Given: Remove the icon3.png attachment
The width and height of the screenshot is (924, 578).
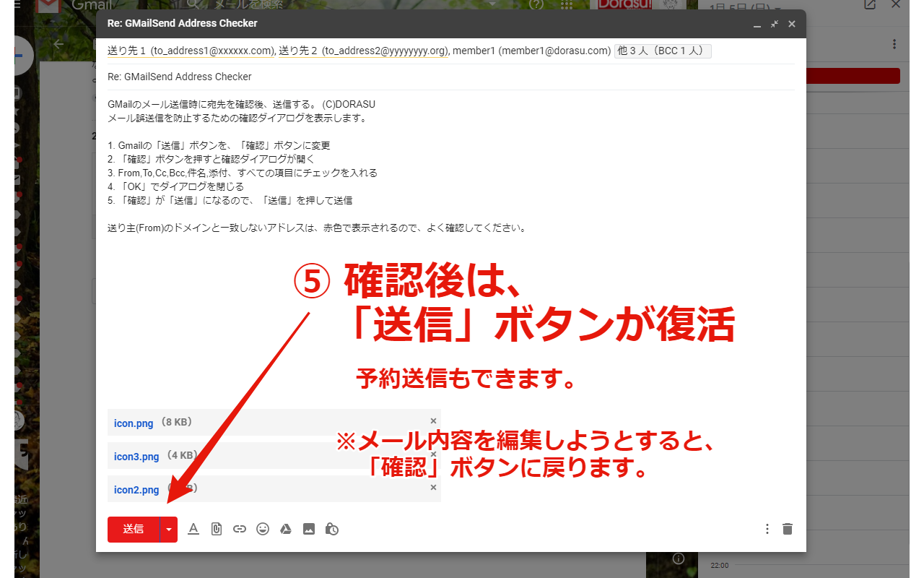Looking at the screenshot, I should (433, 454).
